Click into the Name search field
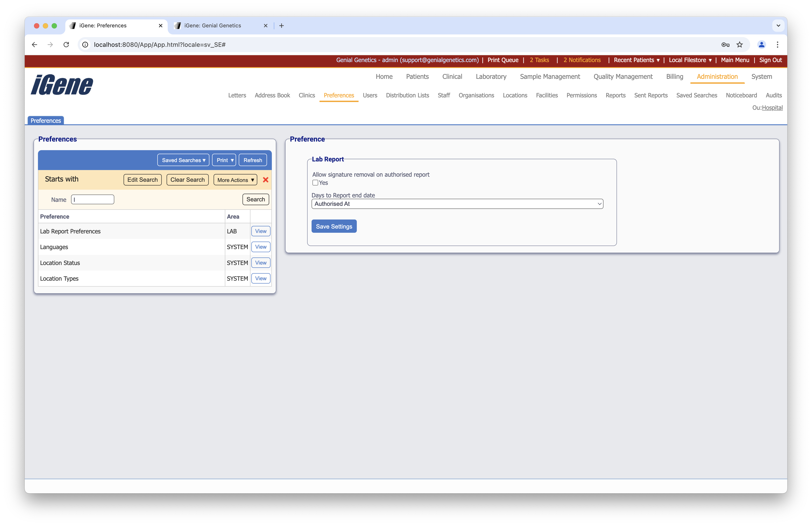 click(92, 199)
